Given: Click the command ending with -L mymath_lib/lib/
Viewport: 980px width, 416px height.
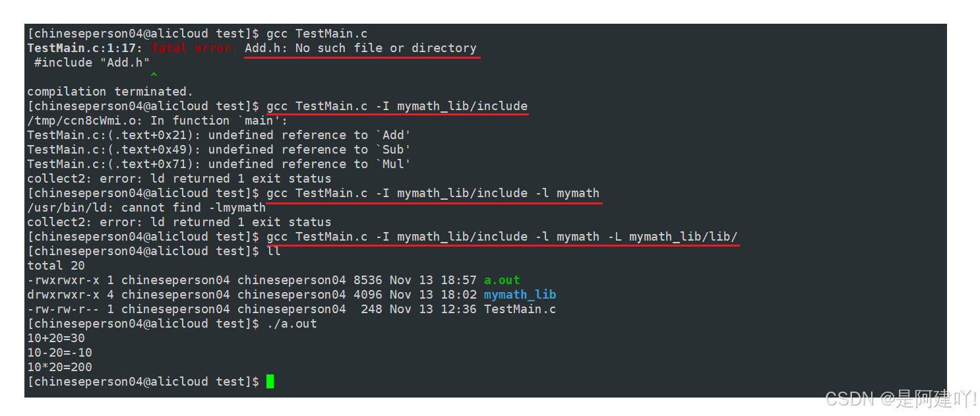Looking at the screenshot, I should tap(503, 237).
